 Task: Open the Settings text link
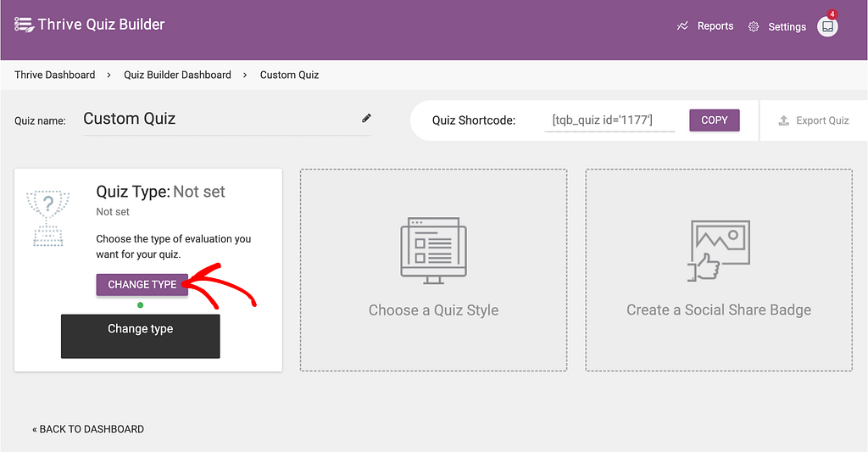[787, 27]
